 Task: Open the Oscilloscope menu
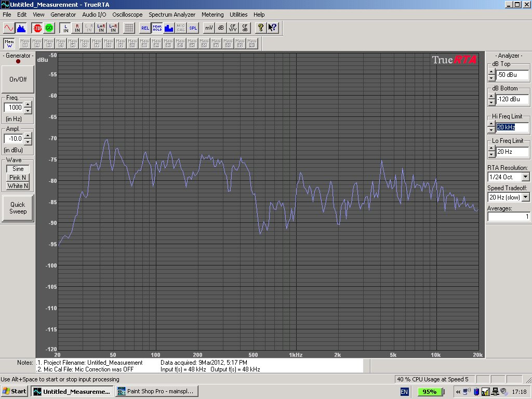(x=127, y=15)
